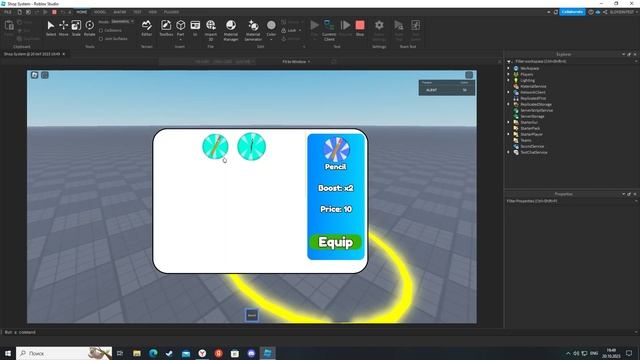Screen dimensions: 640x360
Task: Open Import 3D tool
Action: click(211, 29)
